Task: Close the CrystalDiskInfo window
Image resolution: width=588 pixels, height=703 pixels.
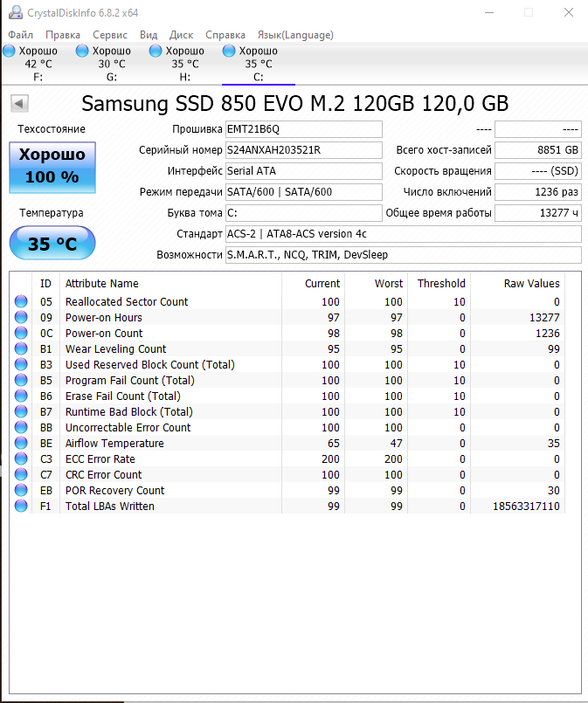Action: click(569, 12)
